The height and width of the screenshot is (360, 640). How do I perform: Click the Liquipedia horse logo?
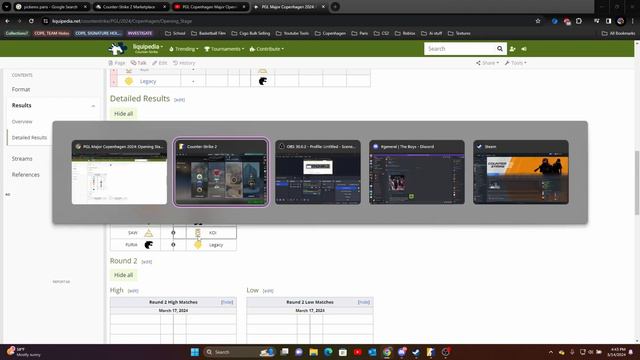tap(118, 49)
